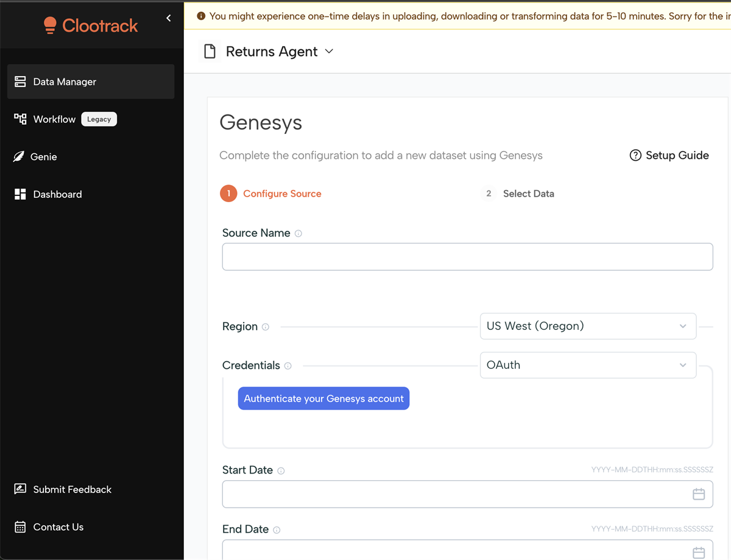
Task: Click the info icon beside Region
Action: click(266, 327)
